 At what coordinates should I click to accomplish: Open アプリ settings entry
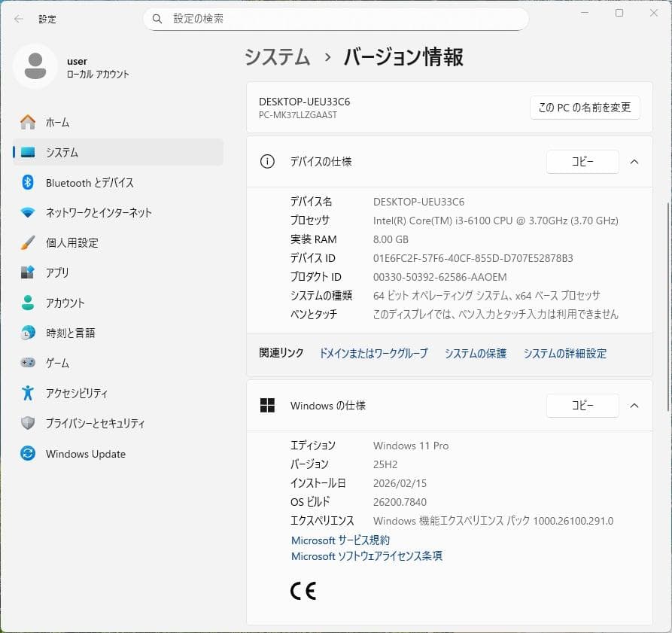[x=118, y=272]
